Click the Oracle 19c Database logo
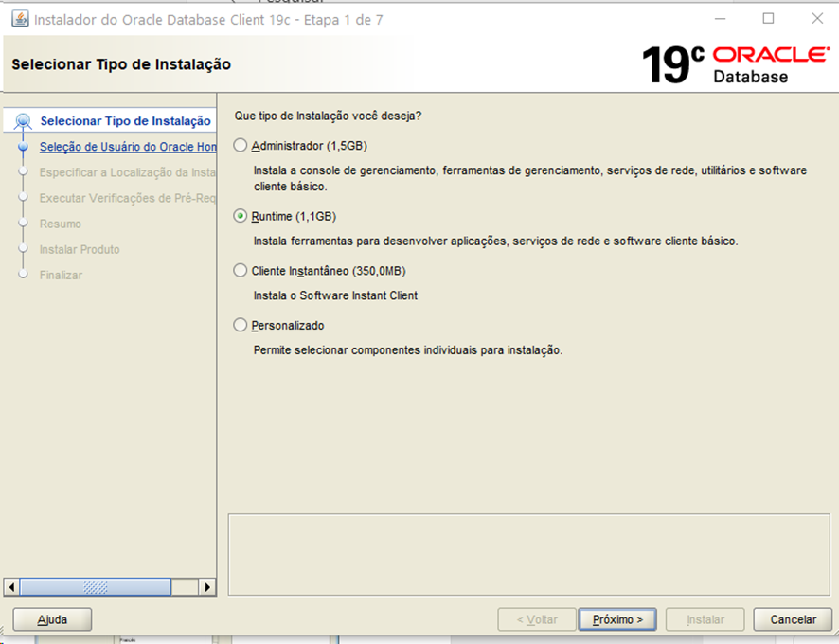The image size is (839, 644). [736, 64]
